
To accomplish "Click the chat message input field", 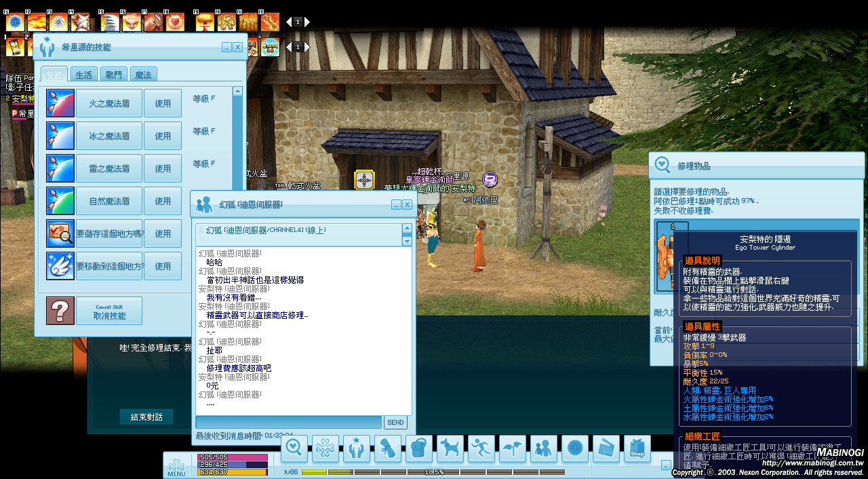I will [x=288, y=422].
